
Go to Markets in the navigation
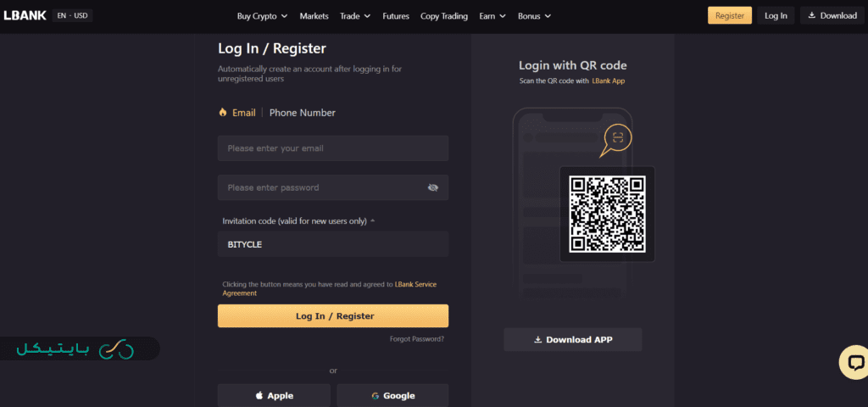point(314,16)
